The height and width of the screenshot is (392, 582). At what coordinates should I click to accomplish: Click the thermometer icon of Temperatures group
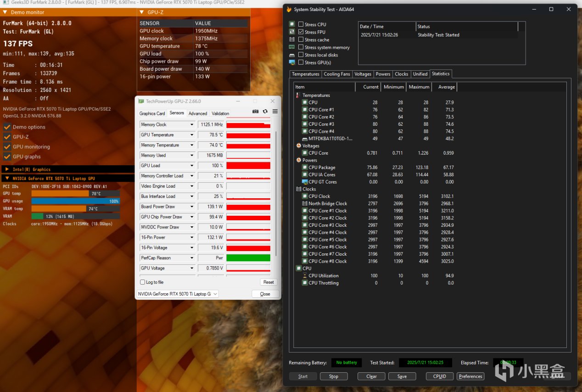click(x=298, y=95)
